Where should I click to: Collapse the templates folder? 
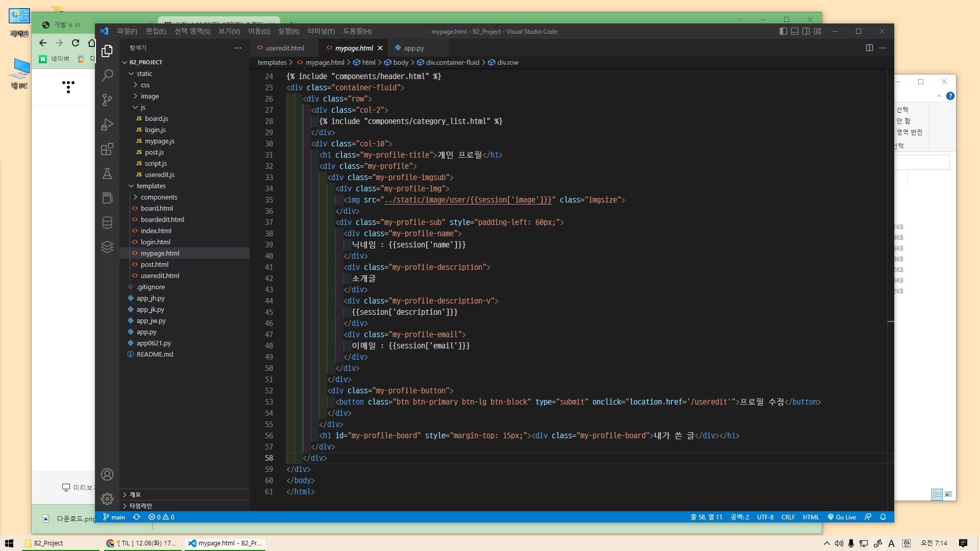click(x=151, y=186)
